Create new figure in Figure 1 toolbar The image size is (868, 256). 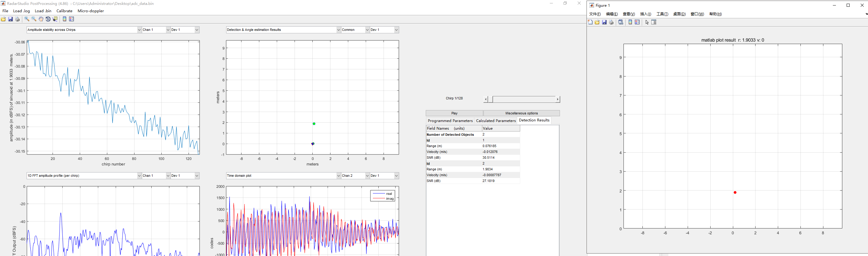coord(590,22)
